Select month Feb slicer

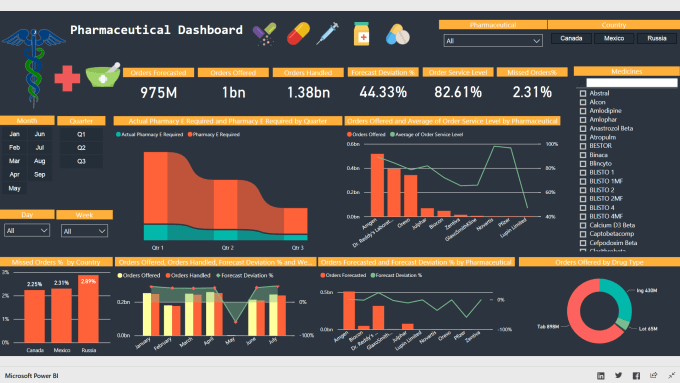pyautogui.click(x=14, y=148)
